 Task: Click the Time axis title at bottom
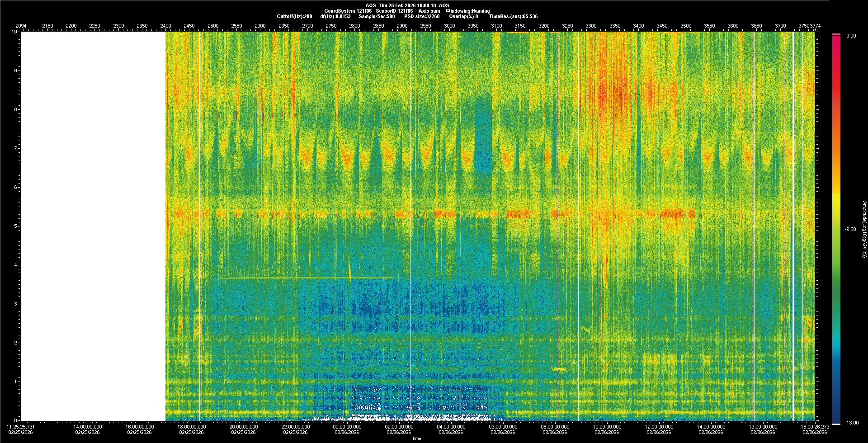coord(416,438)
